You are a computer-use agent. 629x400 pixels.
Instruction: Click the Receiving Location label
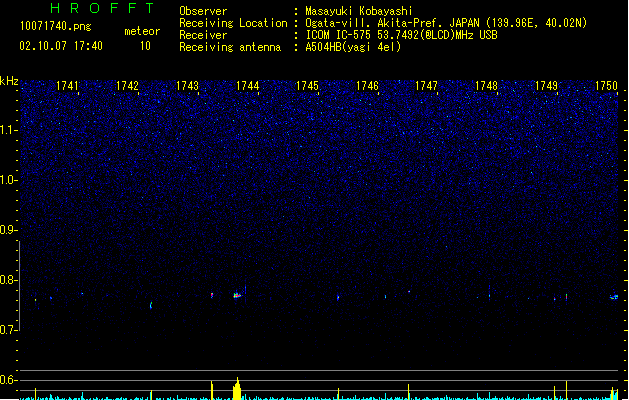click(x=233, y=23)
